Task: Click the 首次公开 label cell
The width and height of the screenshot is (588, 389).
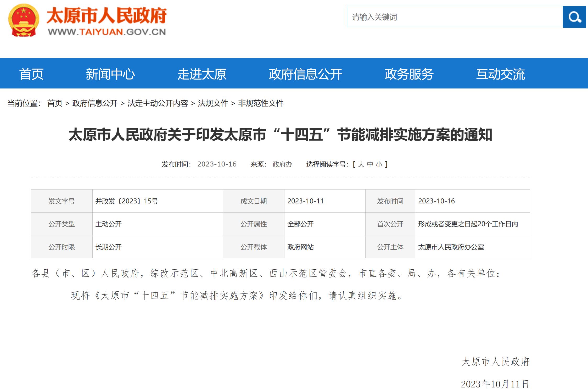Action: pyautogui.click(x=390, y=224)
